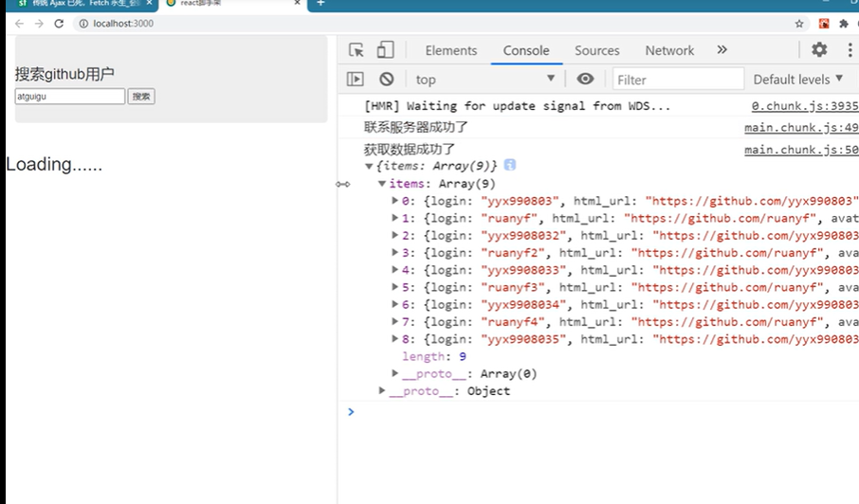859x504 pixels.
Task: Click the 联系服务器成功了 log message
Action: click(x=416, y=127)
